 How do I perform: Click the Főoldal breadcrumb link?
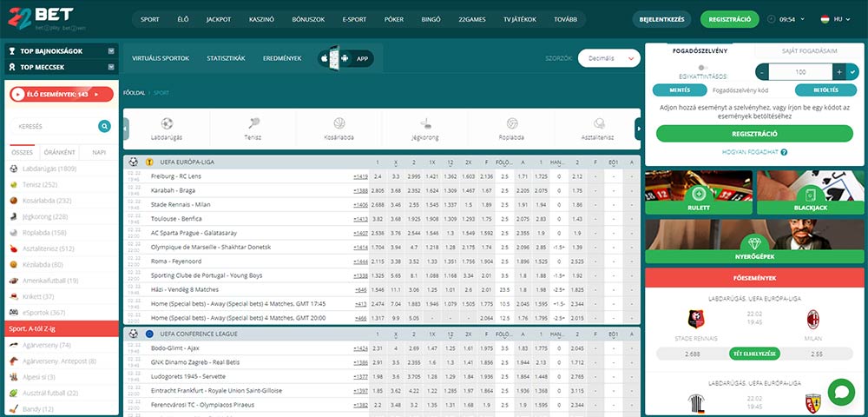[134, 92]
